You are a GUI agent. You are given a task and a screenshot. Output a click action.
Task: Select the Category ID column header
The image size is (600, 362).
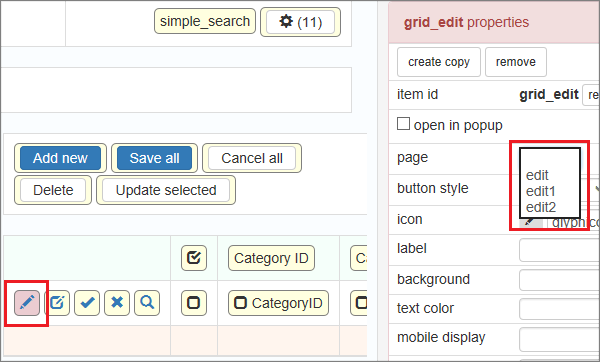click(271, 258)
